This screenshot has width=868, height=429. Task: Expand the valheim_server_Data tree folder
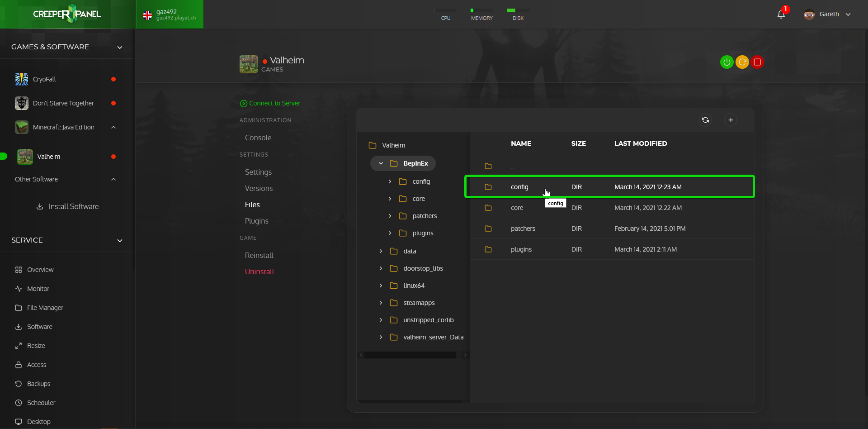click(381, 337)
